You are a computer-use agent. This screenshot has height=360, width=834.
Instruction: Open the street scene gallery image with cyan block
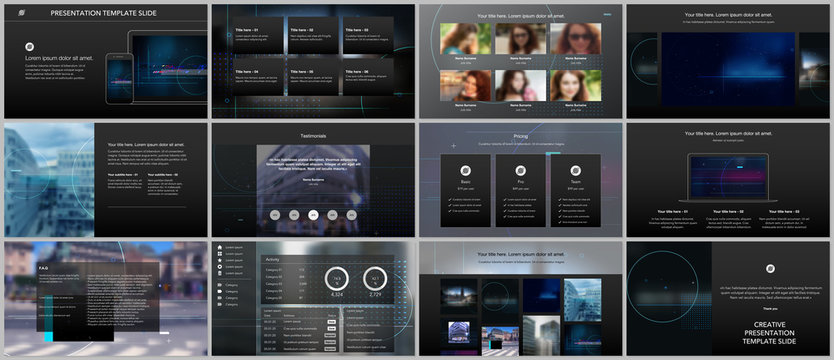click(500, 341)
